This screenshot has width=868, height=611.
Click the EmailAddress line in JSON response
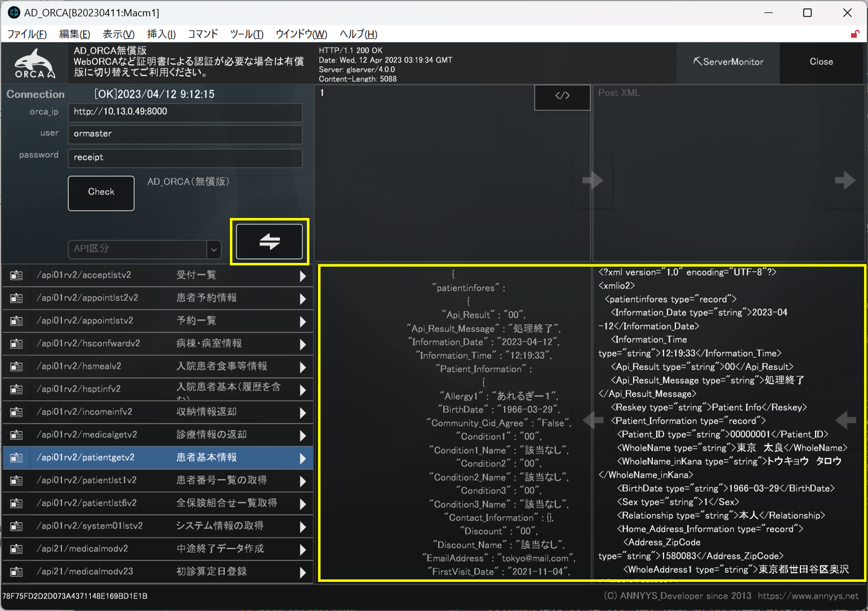(x=499, y=558)
